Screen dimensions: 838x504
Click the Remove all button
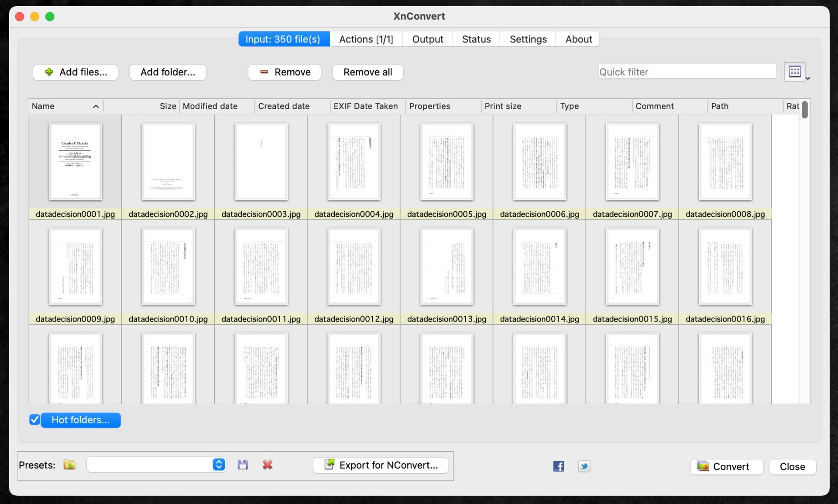coord(367,72)
